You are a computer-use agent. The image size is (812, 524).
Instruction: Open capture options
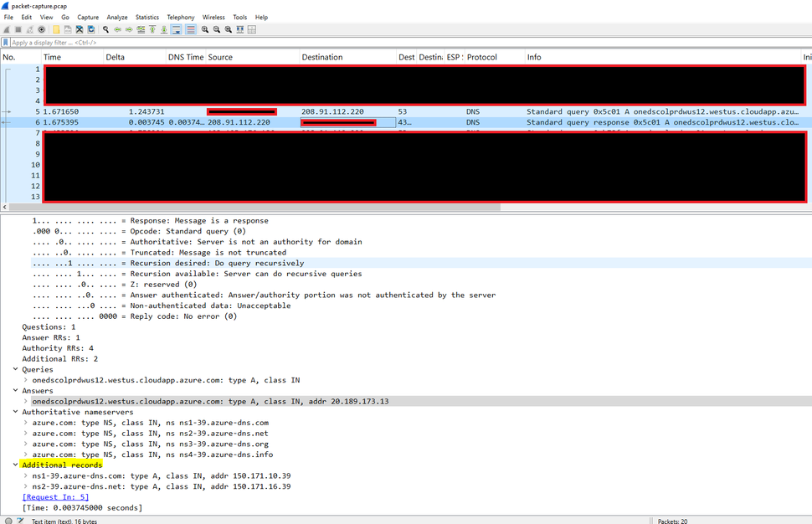(x=41, y=29)
